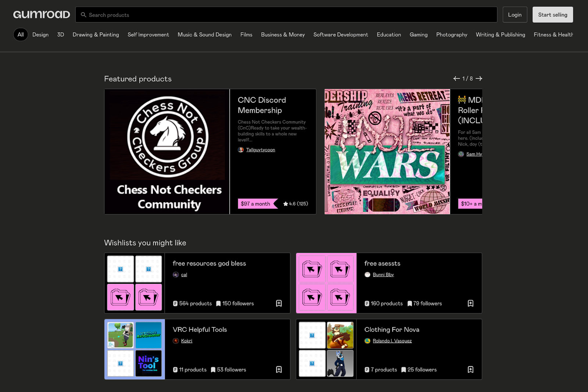588x392 pixels.
Task: Open the Bunni Bby profile link
Action: pyautogui.click(x=383, y=275)
